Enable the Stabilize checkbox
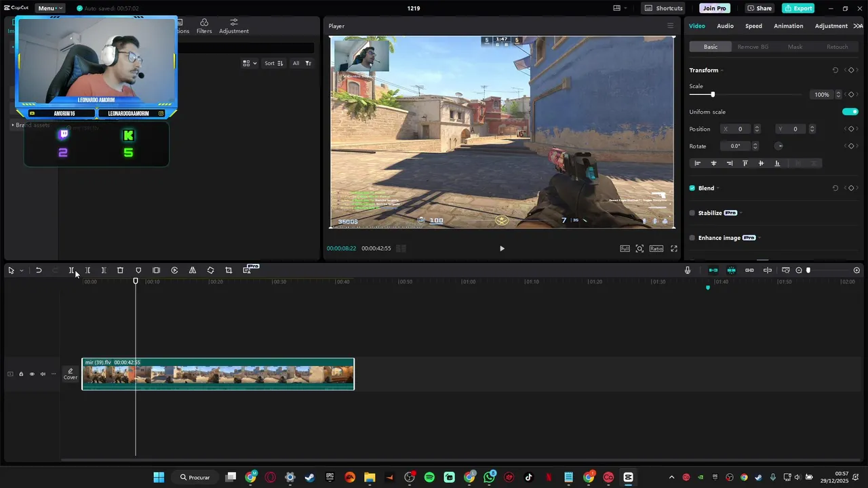This screenshot has height=488, width=868. click(x=692, y=213)
